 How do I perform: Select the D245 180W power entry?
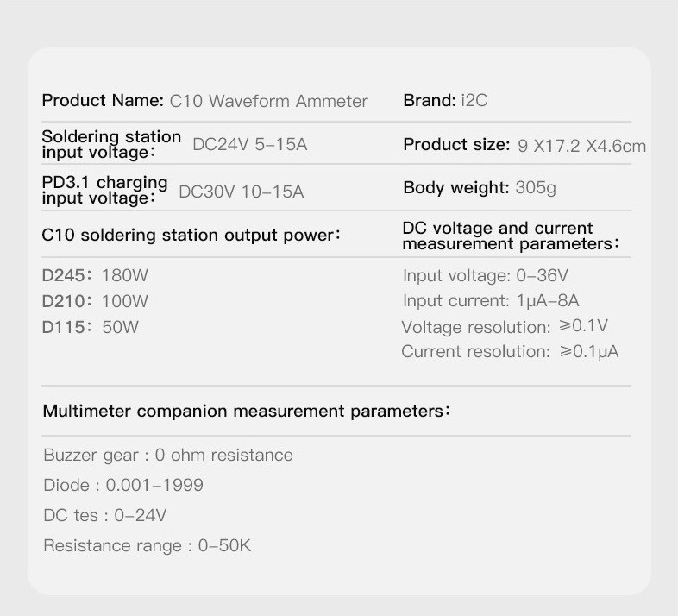(x=95, y=275)
